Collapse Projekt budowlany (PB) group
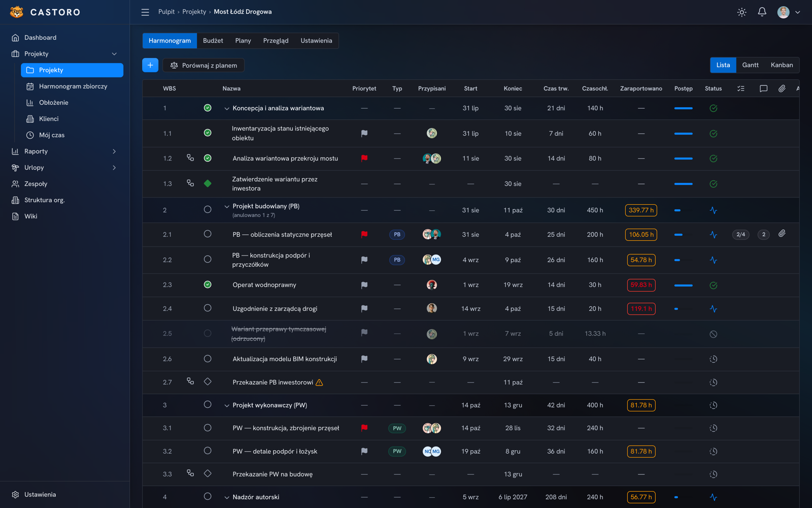This screenshot has height=508, width=812. [227, 207]
